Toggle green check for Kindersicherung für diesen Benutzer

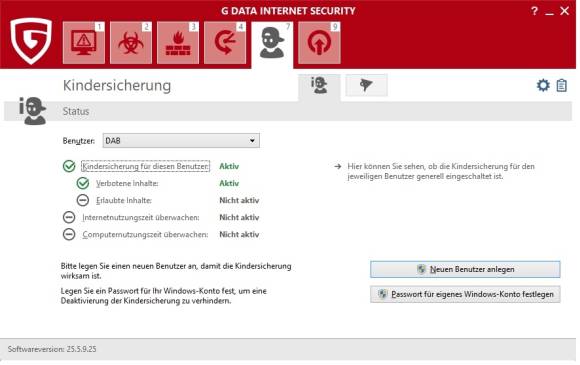tap(69, 166)
